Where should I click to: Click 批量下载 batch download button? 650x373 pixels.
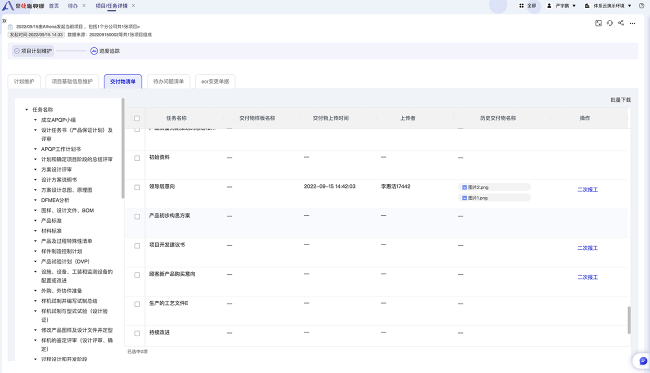(x=620, y=100)
